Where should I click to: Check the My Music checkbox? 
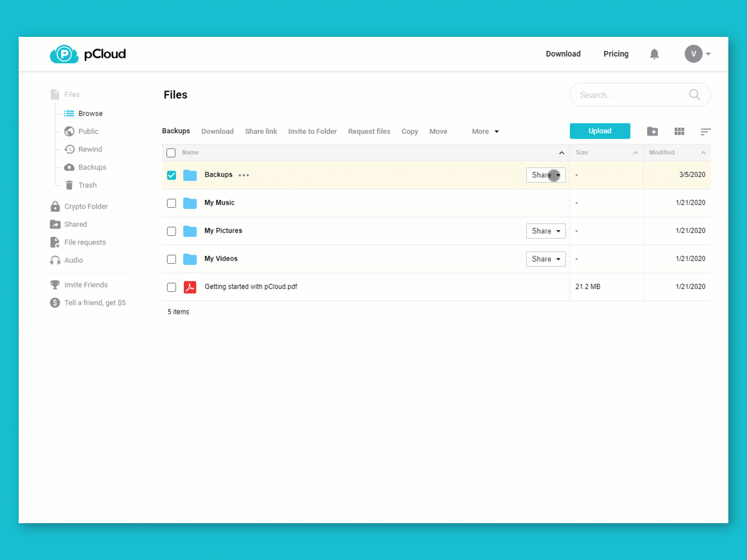tap(171, 203)
